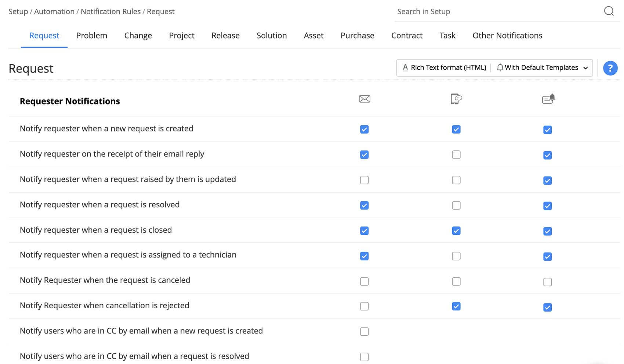
Task: Click the Rich Text format letter icon
Action: point(405,68)
